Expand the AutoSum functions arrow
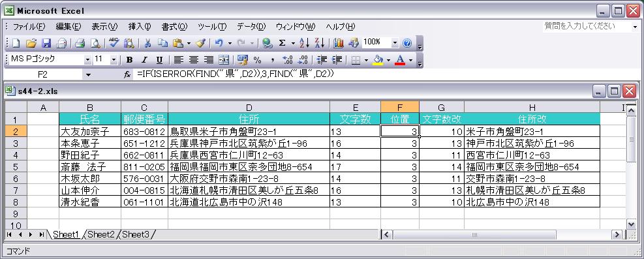Viewport: 644px width, 259px height. click(293, 42)
